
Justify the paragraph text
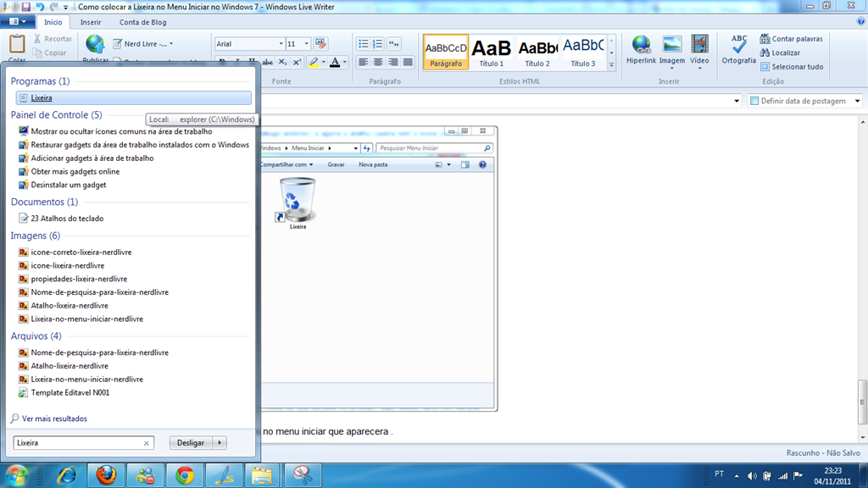tap(408, 62)
